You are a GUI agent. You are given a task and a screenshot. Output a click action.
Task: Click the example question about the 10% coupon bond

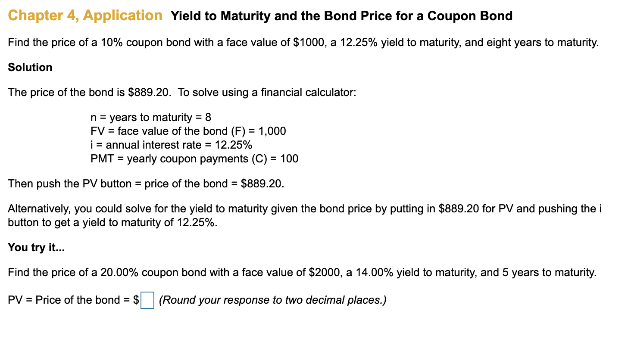303,42
